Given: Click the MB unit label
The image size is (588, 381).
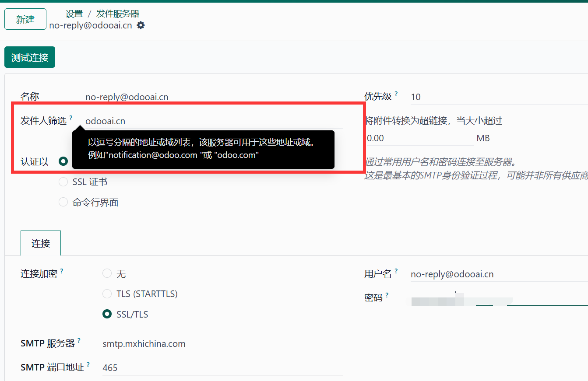Looking at the screenshot, I should click(483, 138).
